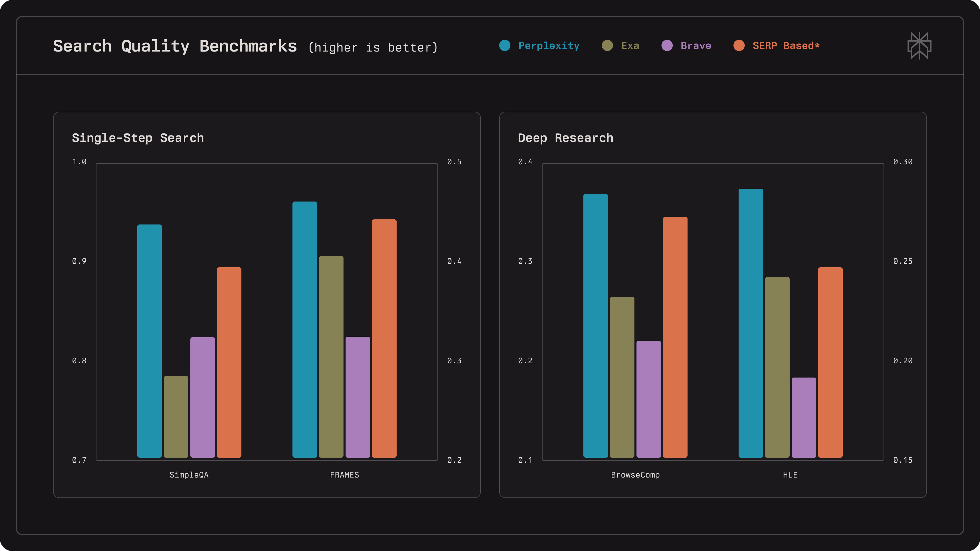Click the blue Perplexity legend dot
This screenshot has height=551, width=980.
tap(505, 46)
